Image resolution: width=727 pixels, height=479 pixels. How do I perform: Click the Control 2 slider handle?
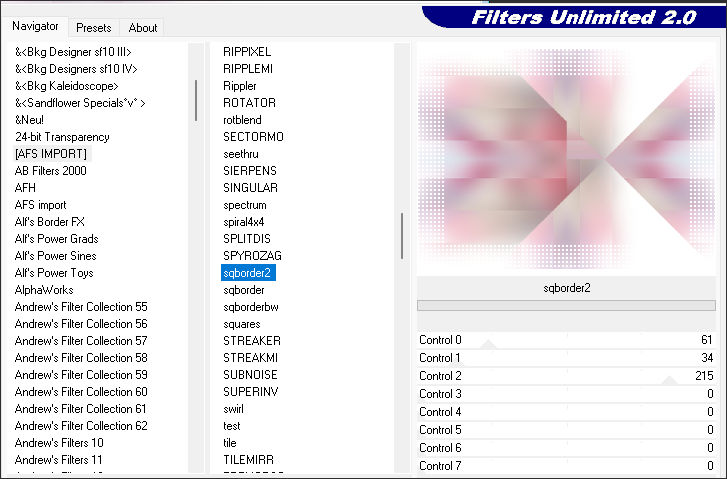click(x=669, y=379)
